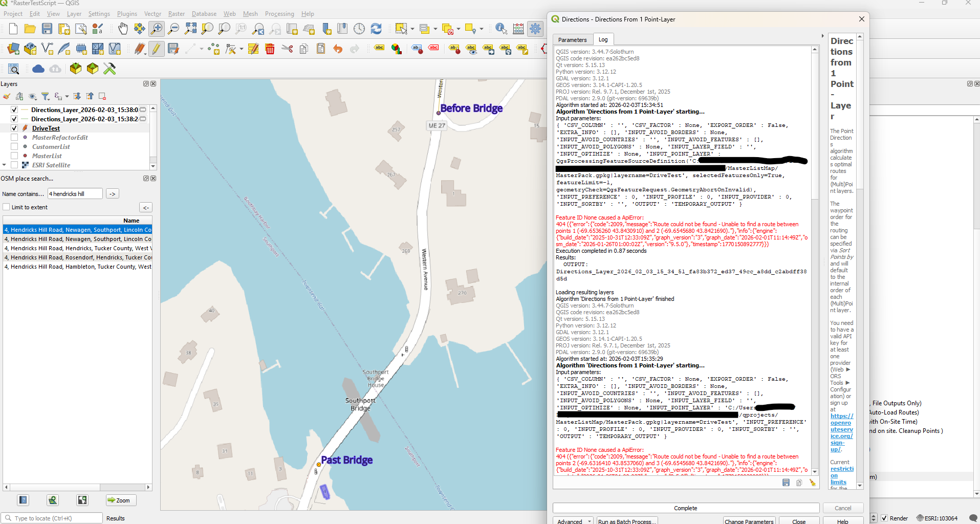The width and height of the screenshot is (980, 524).
Task: Switch to the Parameters tab
Action: coord(572,40)
